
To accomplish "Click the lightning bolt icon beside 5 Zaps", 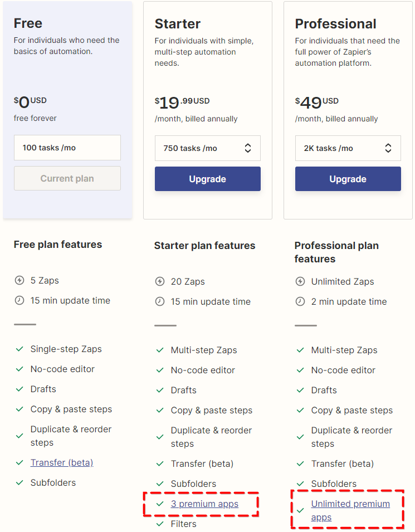I will pyautogui.click(x=19, y=281).
